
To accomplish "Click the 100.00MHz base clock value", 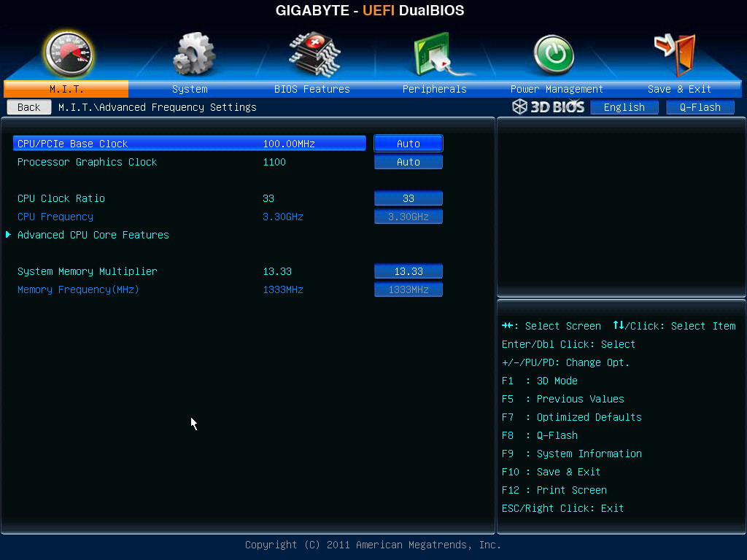I will point(289,144).
